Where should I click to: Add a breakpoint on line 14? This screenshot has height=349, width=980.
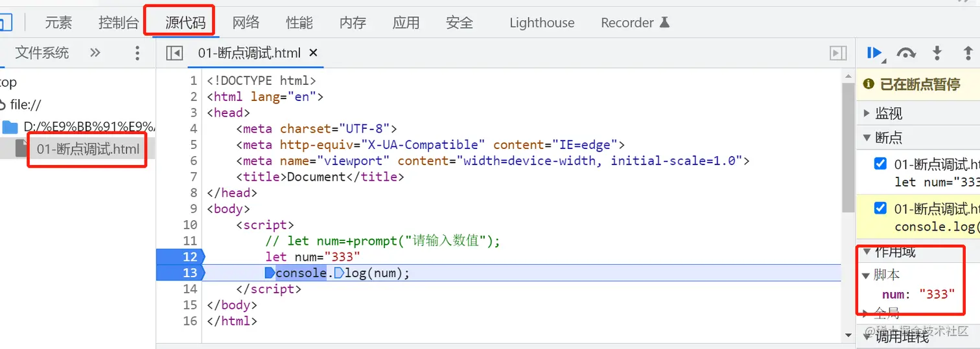189,289
